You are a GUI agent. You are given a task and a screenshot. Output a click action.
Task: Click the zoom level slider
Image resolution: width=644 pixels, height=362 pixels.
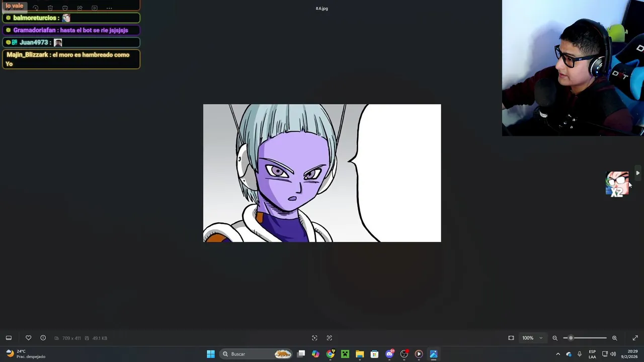tap(585, 338)
